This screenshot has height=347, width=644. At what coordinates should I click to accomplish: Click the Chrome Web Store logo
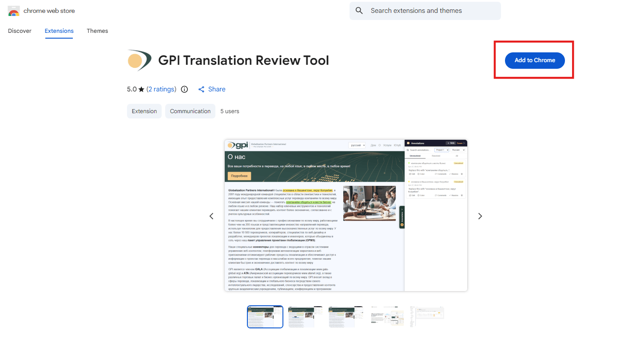pyautogui.click(x=14, y=11)
